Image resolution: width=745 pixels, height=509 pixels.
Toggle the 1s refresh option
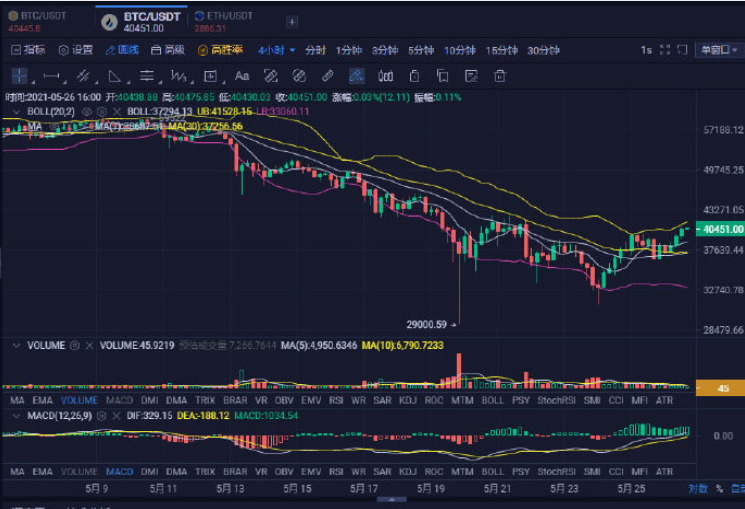coord(646,50)
